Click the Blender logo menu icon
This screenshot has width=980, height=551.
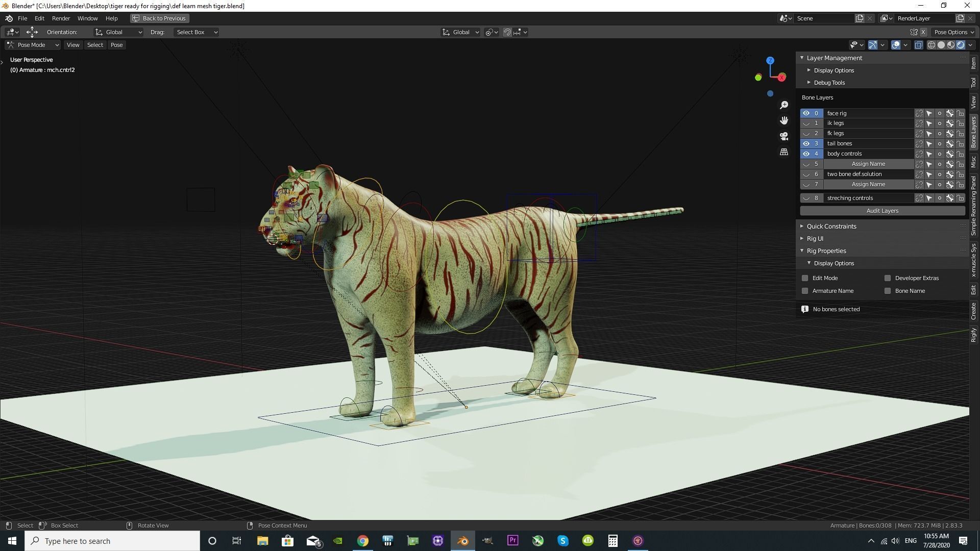pyautogui.click(x=9, y=18)
